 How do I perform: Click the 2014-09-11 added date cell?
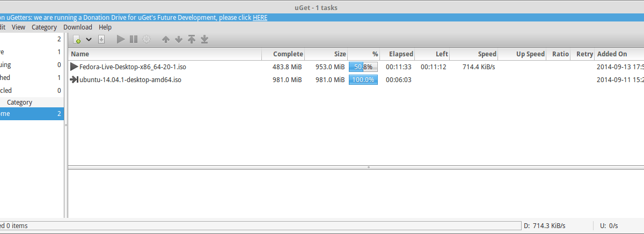click(620, 80)
